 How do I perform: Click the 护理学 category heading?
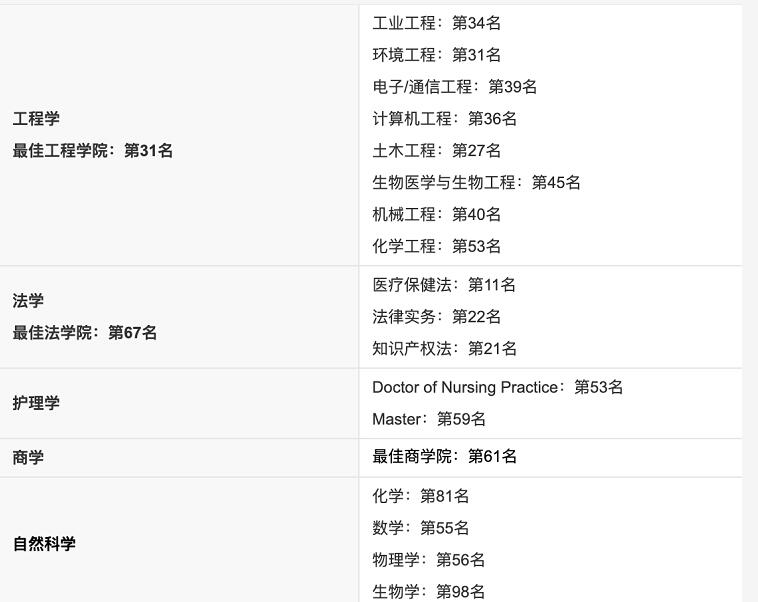36,403
